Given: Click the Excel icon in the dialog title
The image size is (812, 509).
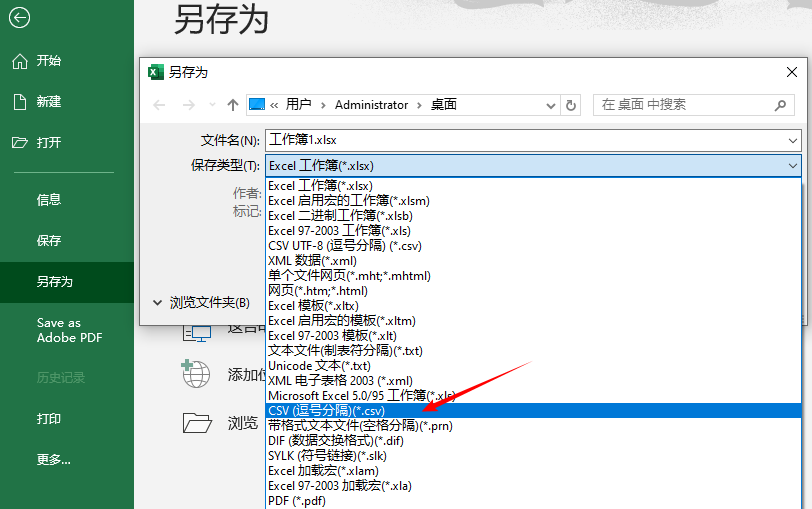Looking at the screenshot, I should pyautogui.click(x=155, y=72).
